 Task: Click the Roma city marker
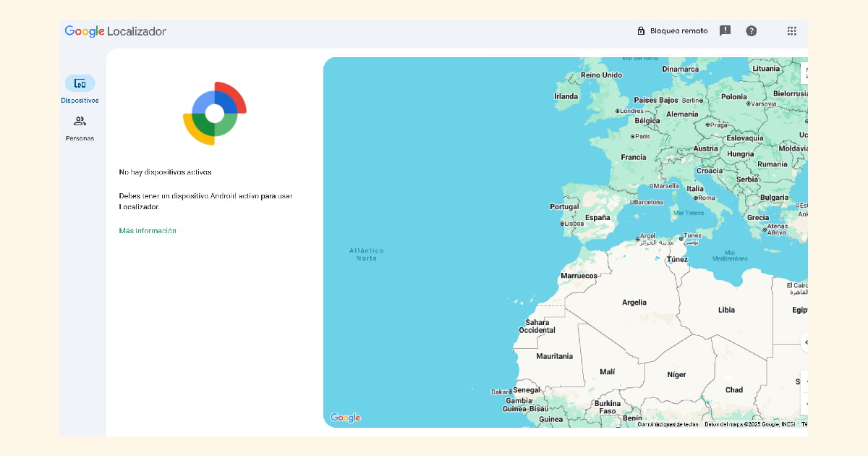[x=696, y=198]
